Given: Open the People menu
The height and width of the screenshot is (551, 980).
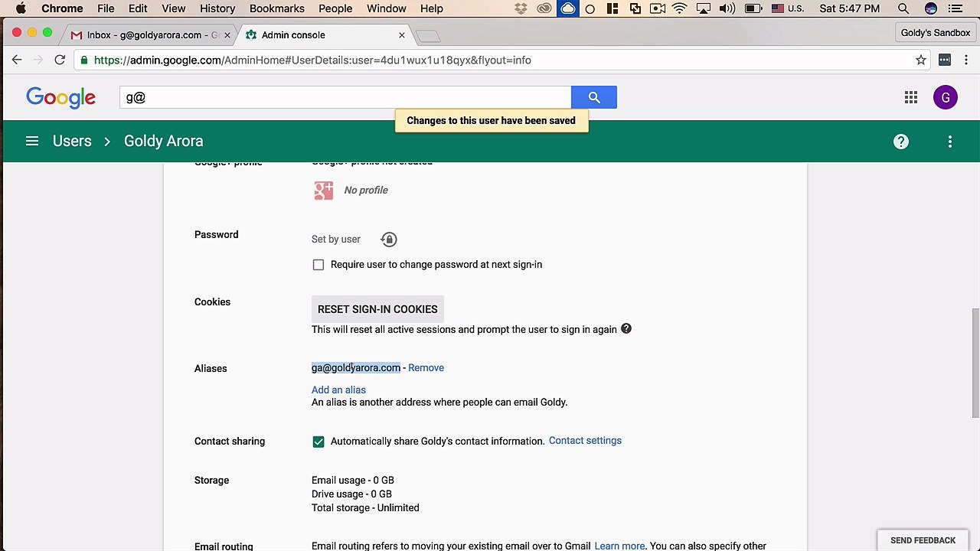Looking at the screenshot, I should [335, 8].
